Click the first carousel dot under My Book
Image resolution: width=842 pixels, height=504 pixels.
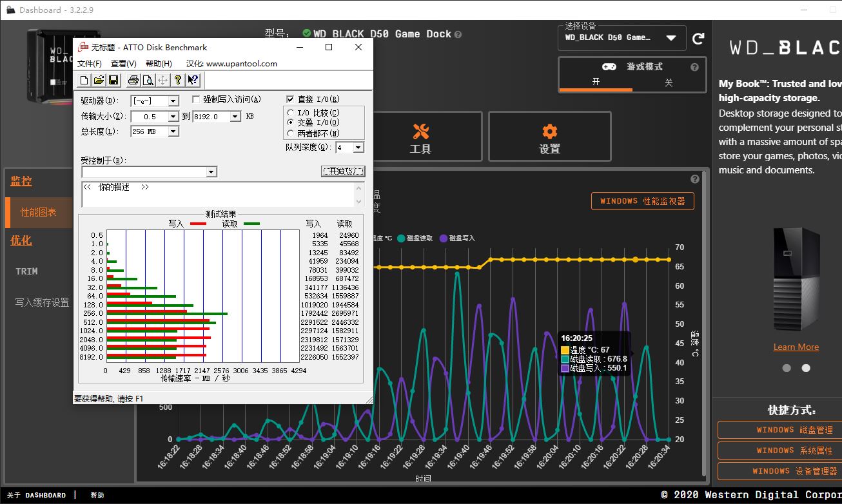pos(787,368)
